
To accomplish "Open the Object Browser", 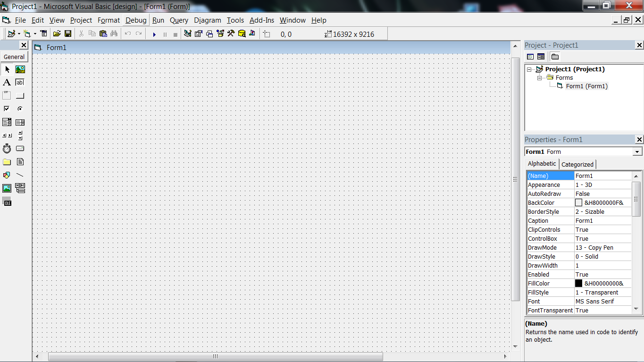I will (x=220, y=34).
